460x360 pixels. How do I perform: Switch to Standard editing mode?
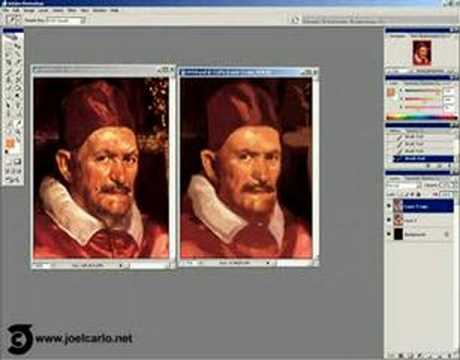9,162
